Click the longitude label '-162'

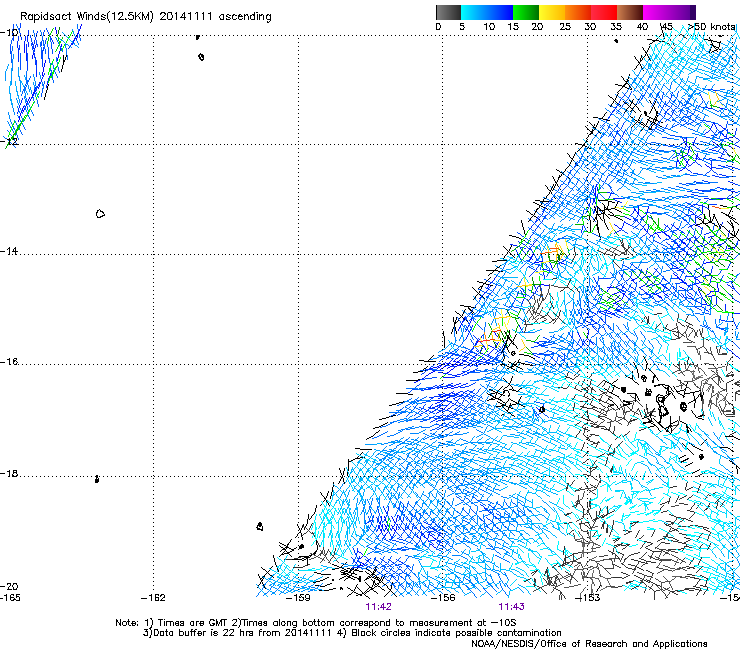pos(153,598)
